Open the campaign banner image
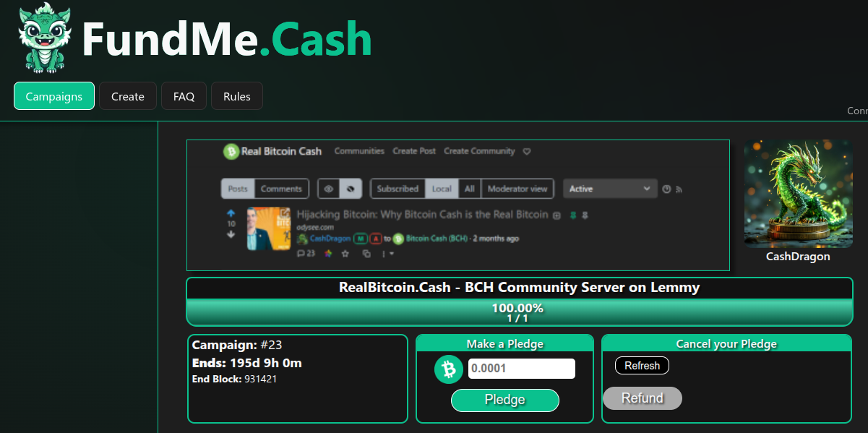Screen dimensions: 868x433 (x=458, y=205)
